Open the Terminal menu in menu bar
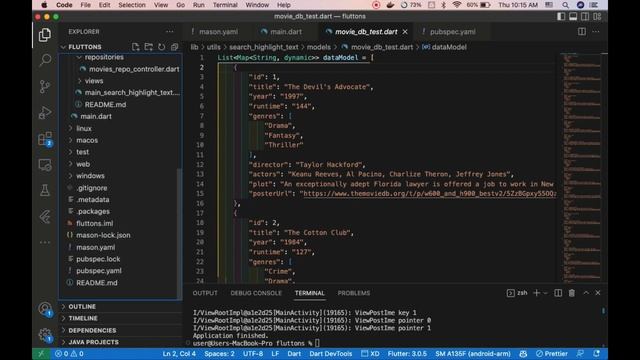Screen dimensions: 640x360 point(225,5)
